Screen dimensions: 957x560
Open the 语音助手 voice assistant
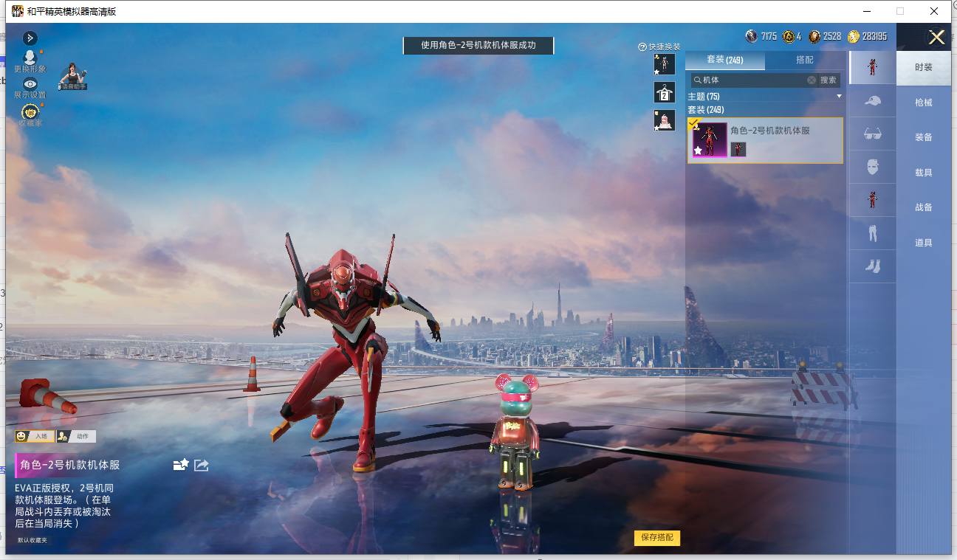point(73,77)
